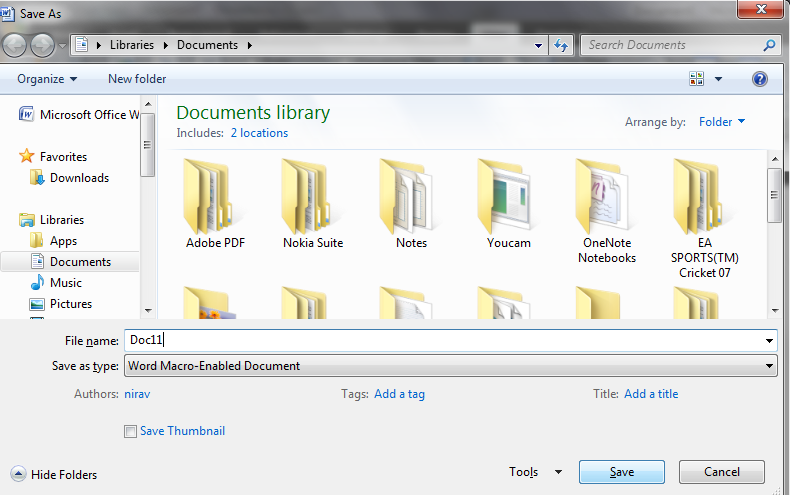
Task: Open the Music library in sidebar
Action: pos(55,283)
